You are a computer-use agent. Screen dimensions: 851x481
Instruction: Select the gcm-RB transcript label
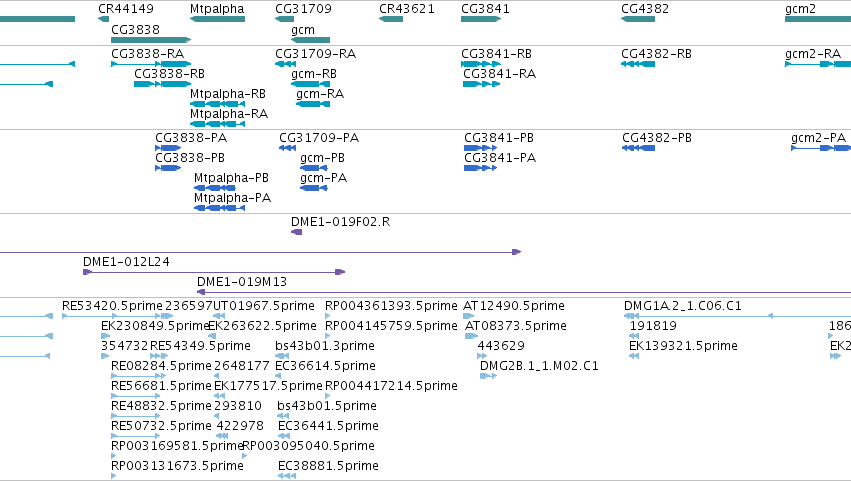tap(314, 74)
